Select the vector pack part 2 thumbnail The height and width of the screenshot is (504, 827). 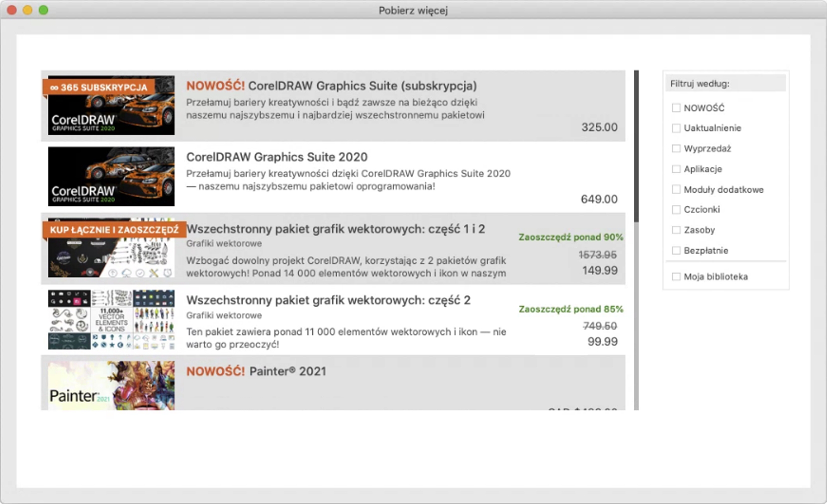111,319
